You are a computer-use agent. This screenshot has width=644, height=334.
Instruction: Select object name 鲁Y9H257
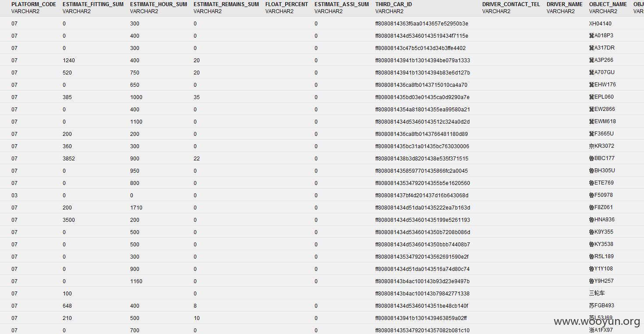point(602,281)
